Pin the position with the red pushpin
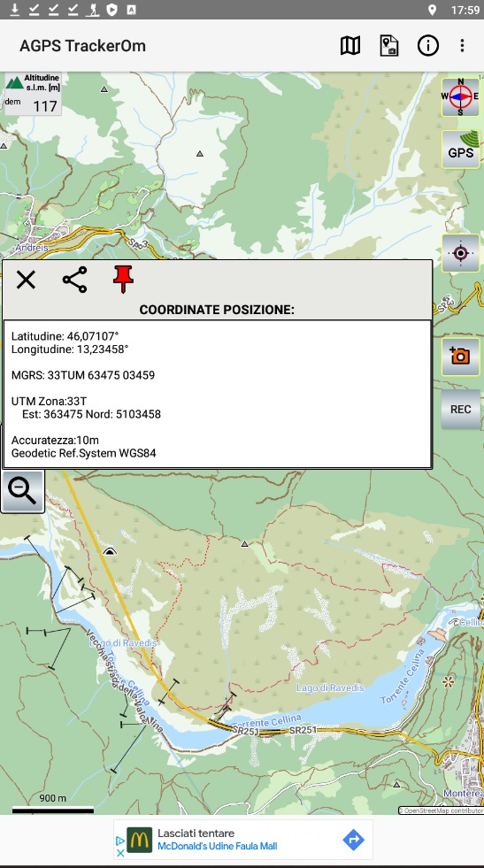 click(124, 280)
